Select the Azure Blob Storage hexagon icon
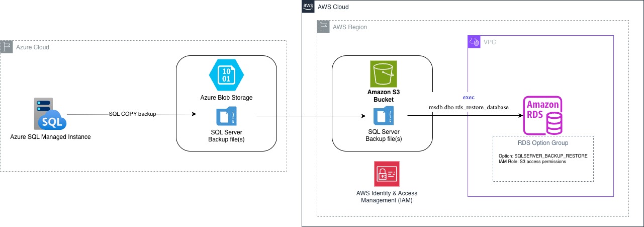Screen dimensions: 644x227 click(226, 74)
